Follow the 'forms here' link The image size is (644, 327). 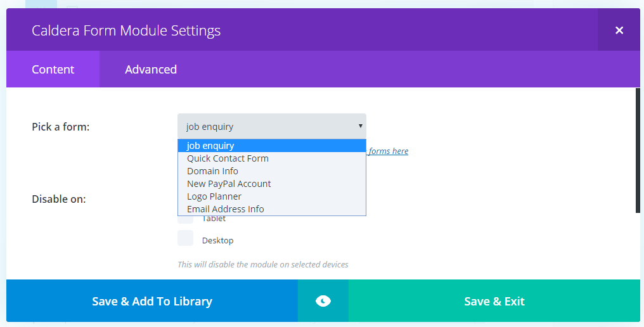click(388, 151)
